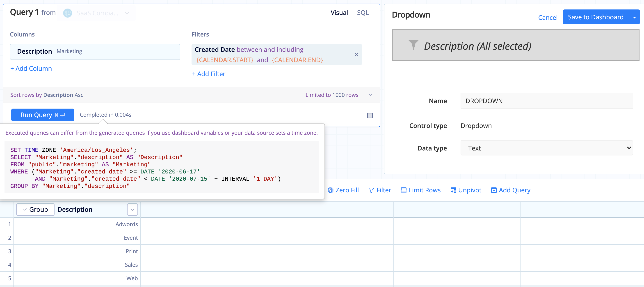Select the Web cell
The height and width of the screenshot is (287, 644).
[x=77, y=278]
